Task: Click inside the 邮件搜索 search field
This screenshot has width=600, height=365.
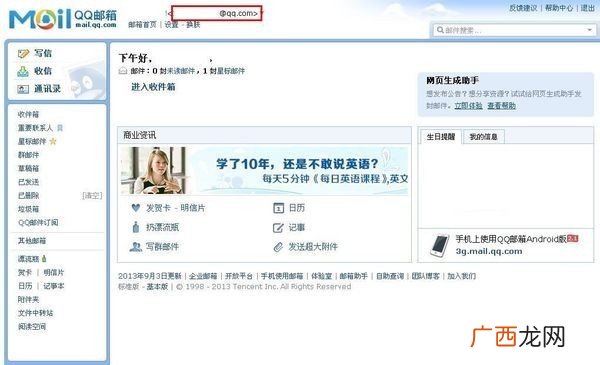Action: tap(514, 30)
